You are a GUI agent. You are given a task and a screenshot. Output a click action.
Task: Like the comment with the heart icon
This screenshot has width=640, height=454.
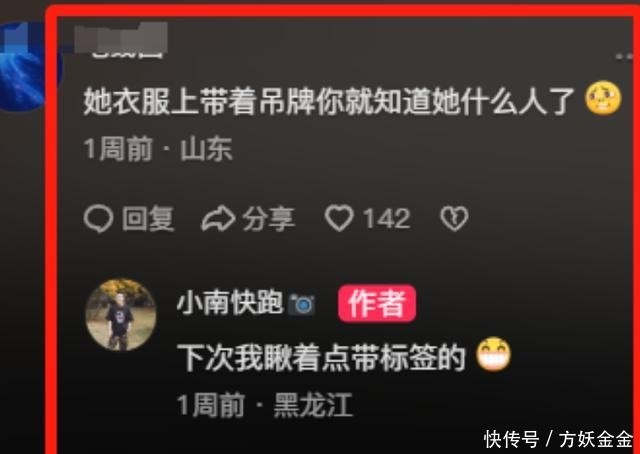click(x=339, y=218)
